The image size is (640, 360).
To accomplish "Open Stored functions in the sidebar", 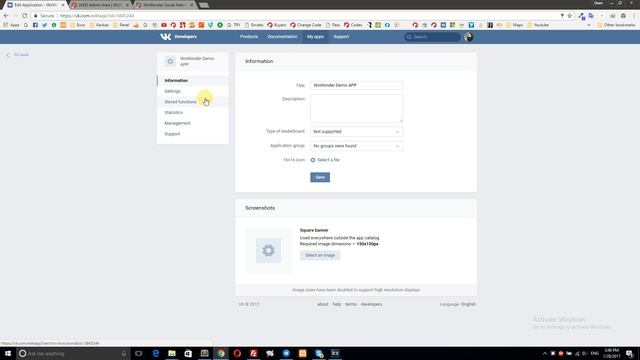I will [193, 102].
